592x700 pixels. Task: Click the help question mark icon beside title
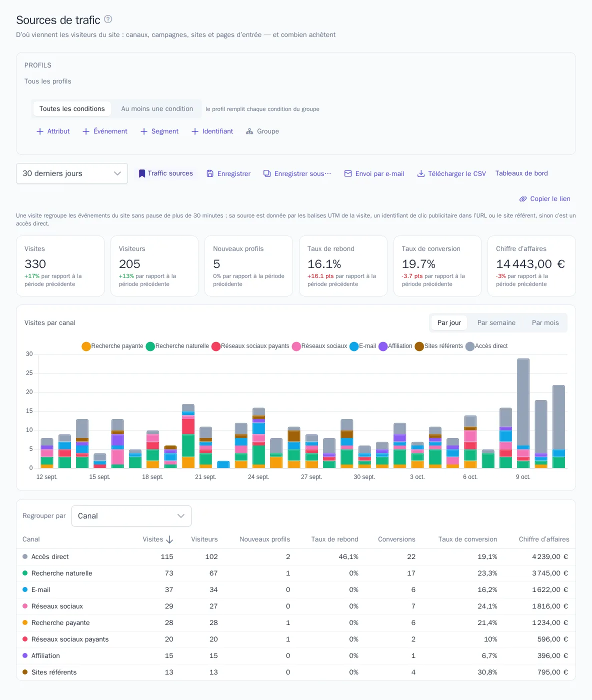pyautogui.click(x=108, y=19)
